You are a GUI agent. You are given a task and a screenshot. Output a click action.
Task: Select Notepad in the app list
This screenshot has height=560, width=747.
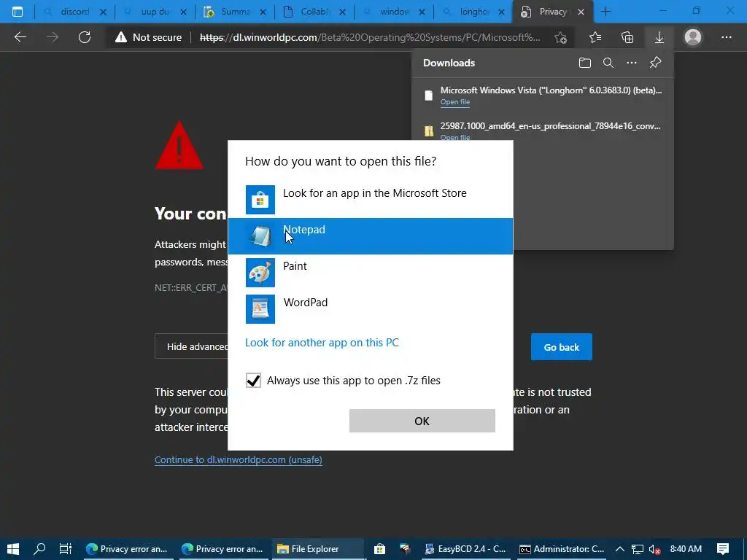click(x=370, y=236)
